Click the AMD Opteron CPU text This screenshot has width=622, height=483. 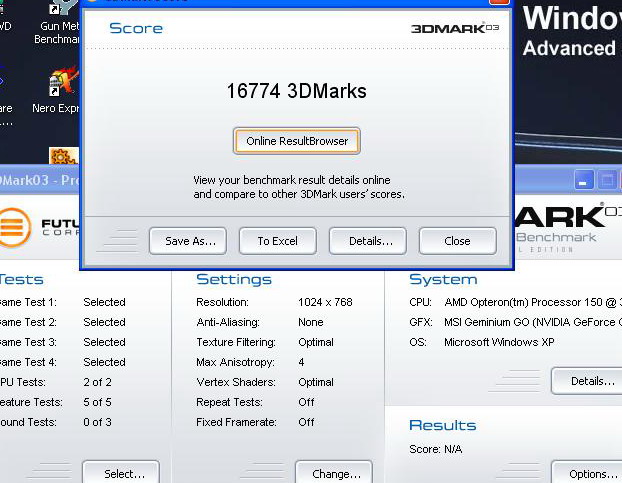tap(533, 302)
